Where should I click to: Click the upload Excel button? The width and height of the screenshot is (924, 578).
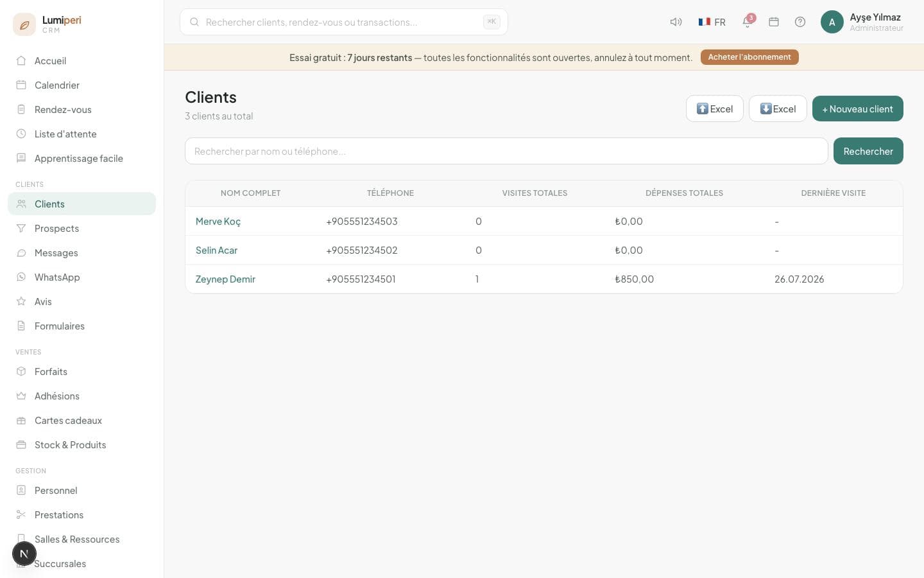point(715,109)
